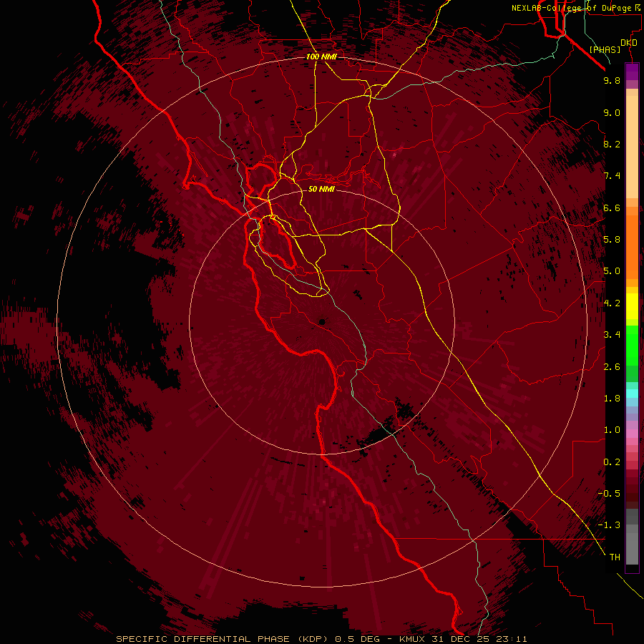The height and width of the screenshot is (644, 644).
Task: Click the 9.8 value on the scale
Action: pyautogui.click(x=612, y=80)
